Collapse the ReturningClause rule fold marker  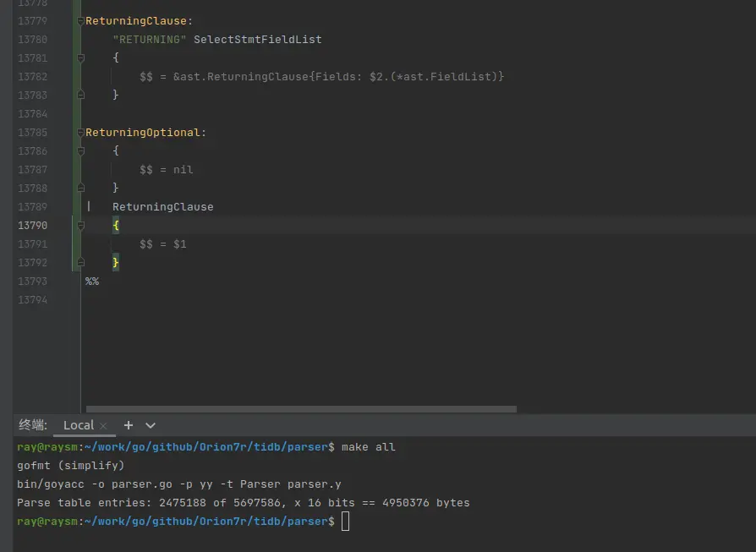click(81, 21)
